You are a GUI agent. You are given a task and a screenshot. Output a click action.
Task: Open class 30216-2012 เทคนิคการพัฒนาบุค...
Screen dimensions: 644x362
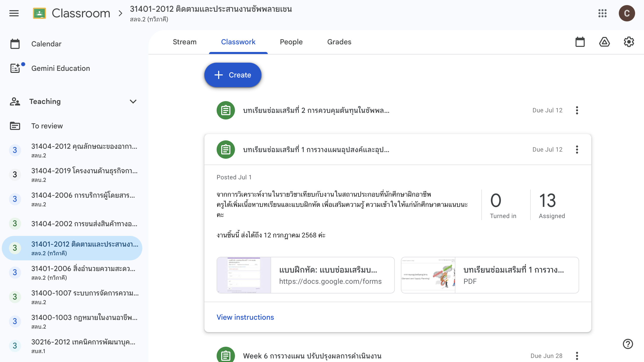pyautogui.click(x=72, y=346)
